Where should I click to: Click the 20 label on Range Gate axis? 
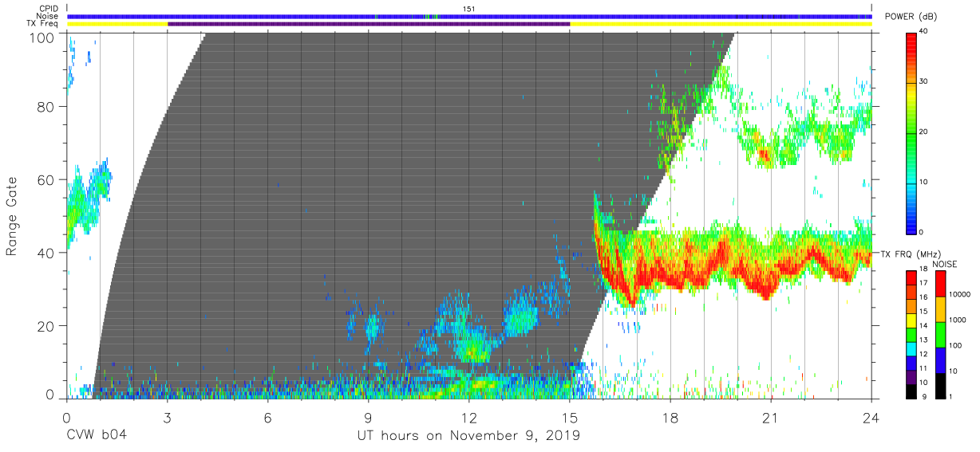click(x=47, y=326)
